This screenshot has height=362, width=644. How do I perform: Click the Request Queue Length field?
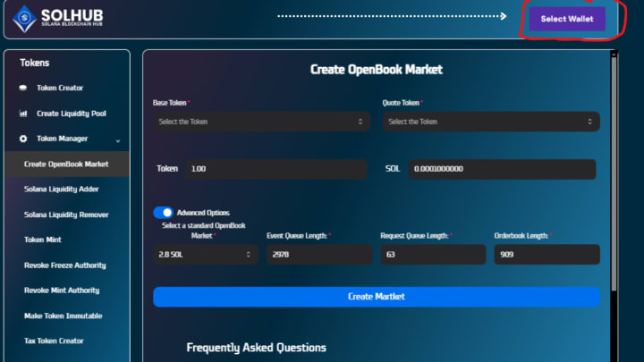point(433,255)
